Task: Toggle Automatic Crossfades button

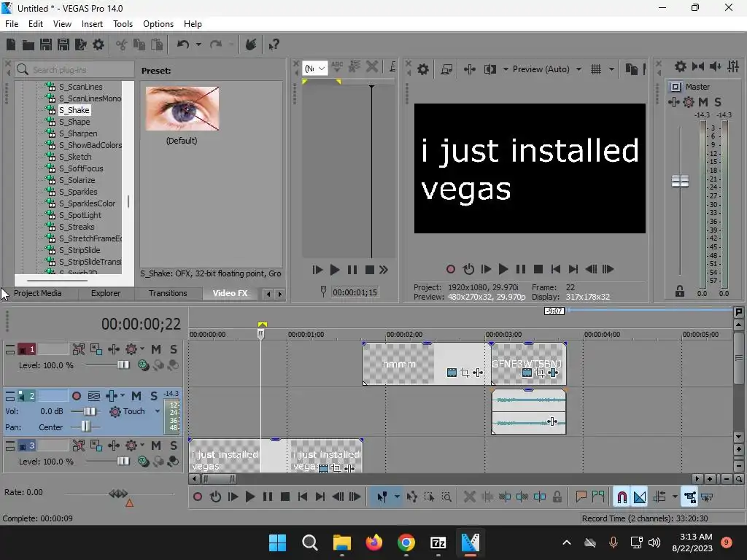Action: click(x=639, y=497)
